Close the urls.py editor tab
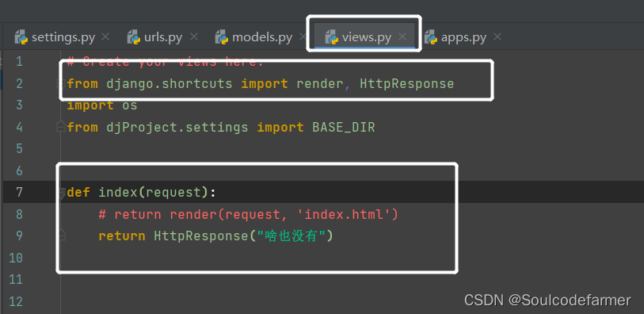644x314 pixels. [x=194, y=36]
